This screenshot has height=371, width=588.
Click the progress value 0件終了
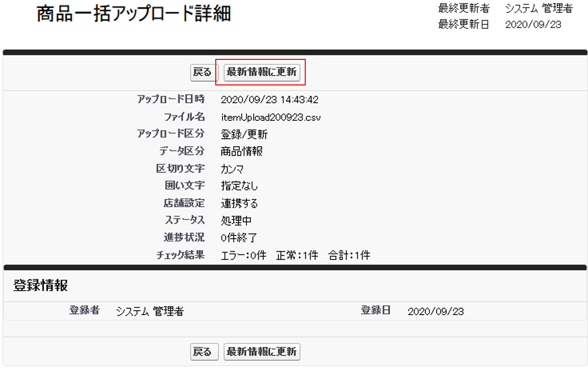[x=239, y=238]
